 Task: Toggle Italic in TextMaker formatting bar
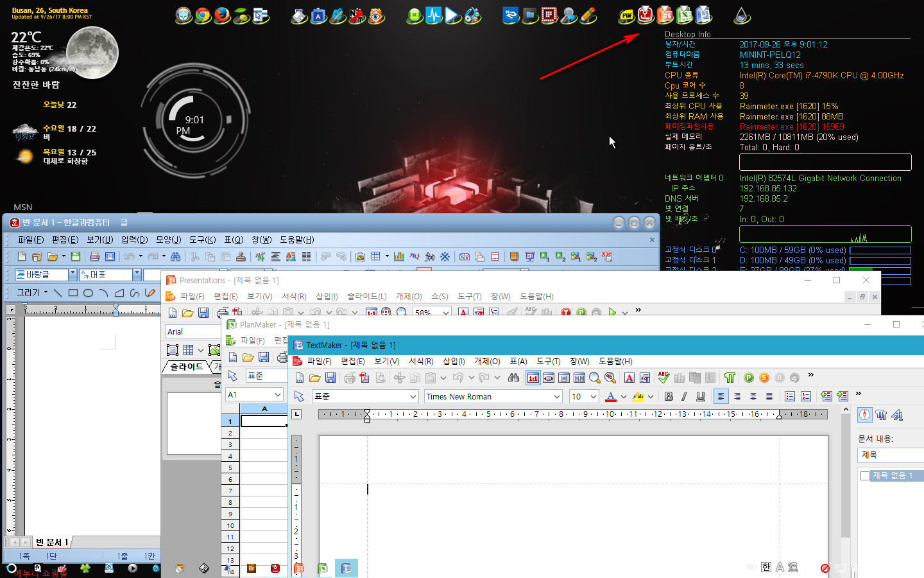[x=685, y=396]
